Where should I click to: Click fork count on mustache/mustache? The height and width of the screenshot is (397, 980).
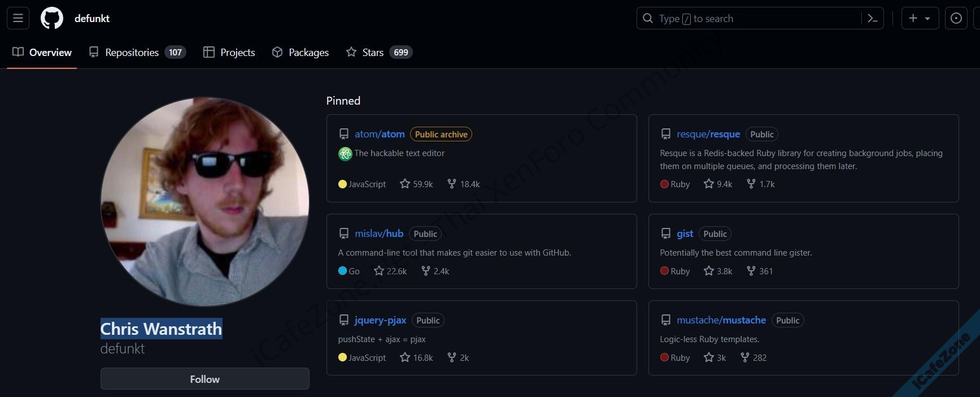click(759, 357)
